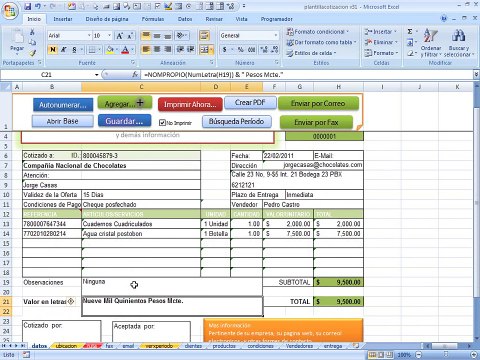Open Buscar y seleccionar binoculars
This screenshot has width=480, height=360.
(x=459, y=43)
